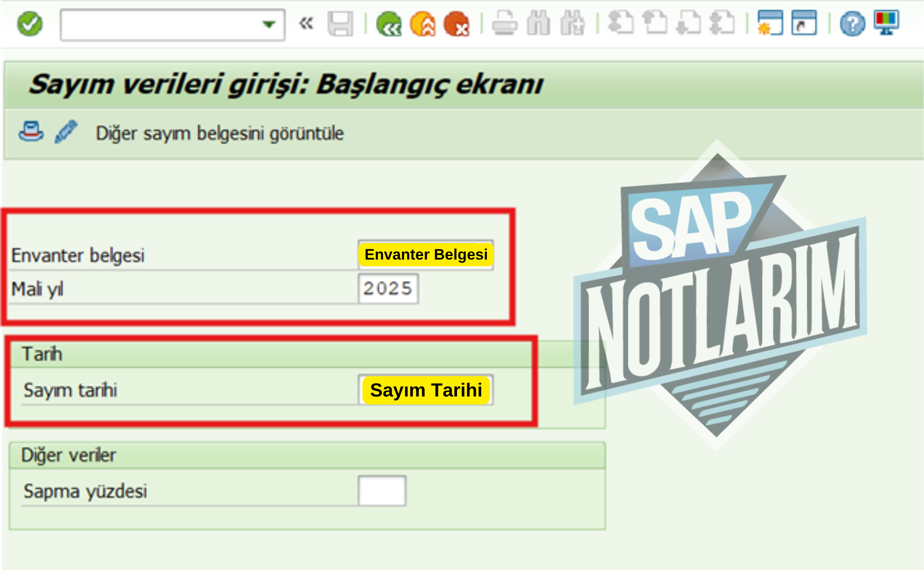
Task: Open Customize Local Layout monitor icon
Action: coord(886,23)
